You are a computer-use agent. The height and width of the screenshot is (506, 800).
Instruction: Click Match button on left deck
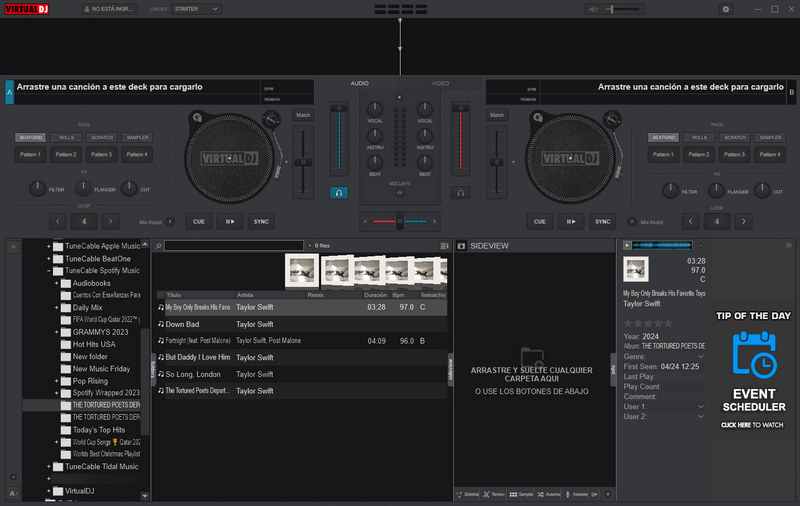click(x=303, y=115)
